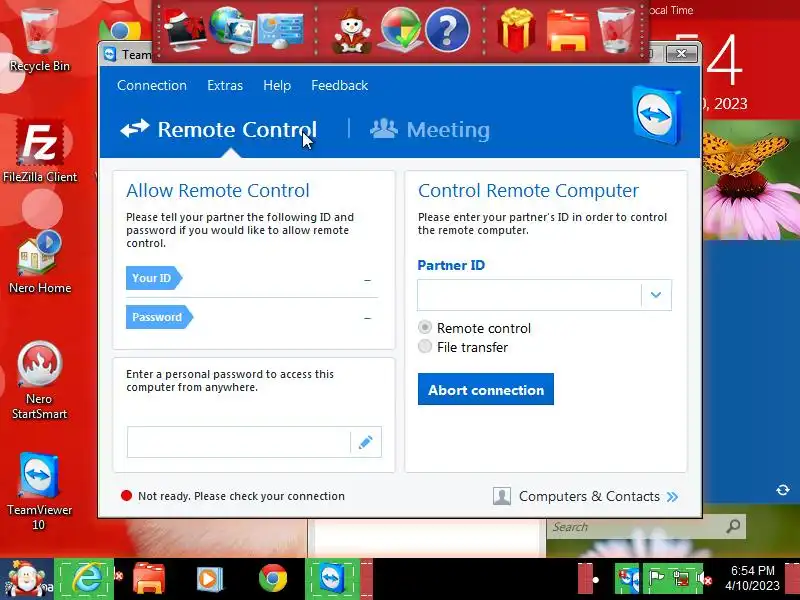Viewport: 800px width, 600px height.
Task: Open the Feedback menu
Action: (339, 85)
